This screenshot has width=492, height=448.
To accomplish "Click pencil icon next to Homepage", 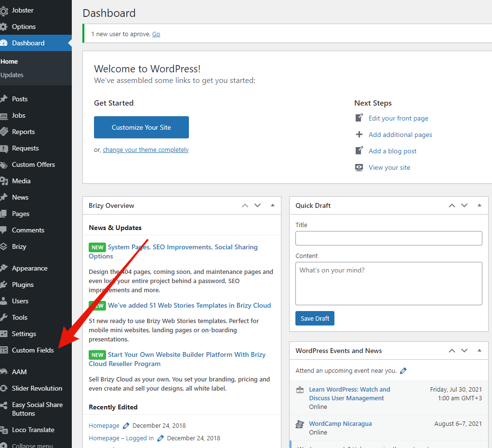I will (x=126, y=426).
